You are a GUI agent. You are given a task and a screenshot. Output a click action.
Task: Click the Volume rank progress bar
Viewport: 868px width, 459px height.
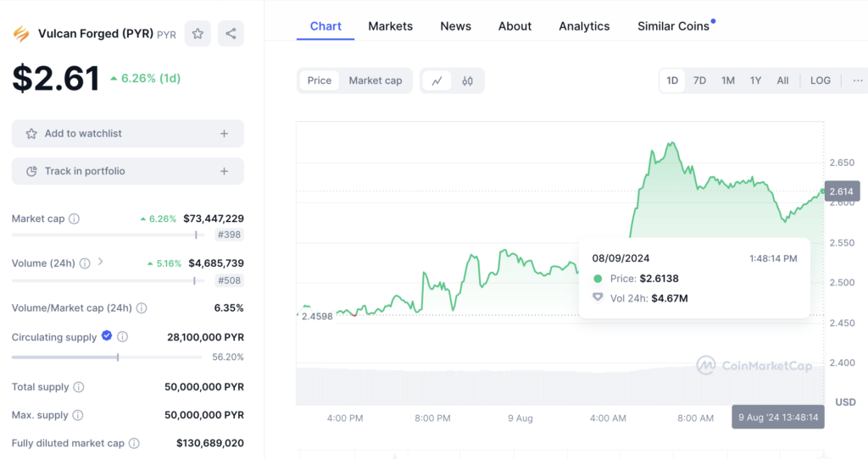tap(108, 281)
